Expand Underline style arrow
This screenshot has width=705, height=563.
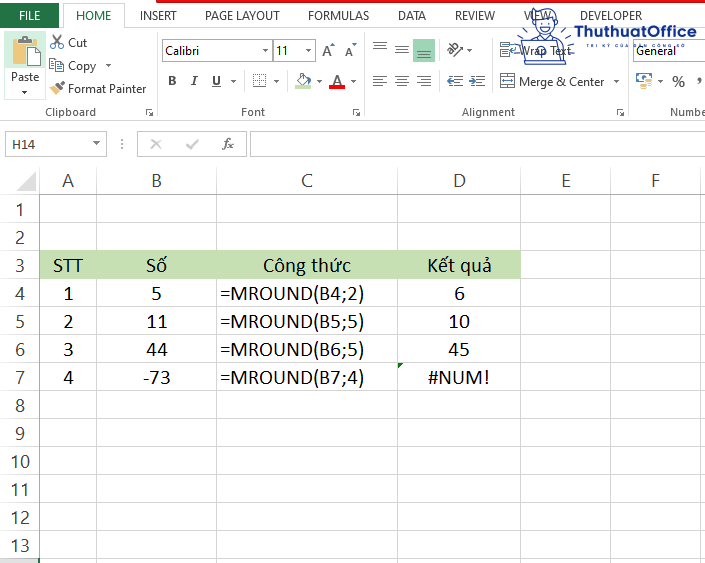233,81
